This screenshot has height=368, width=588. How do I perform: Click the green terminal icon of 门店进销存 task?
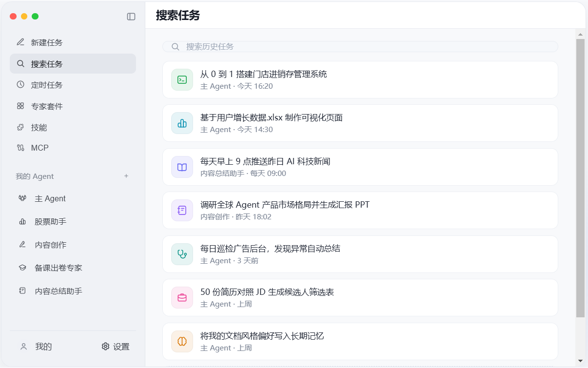pos(182,80)
